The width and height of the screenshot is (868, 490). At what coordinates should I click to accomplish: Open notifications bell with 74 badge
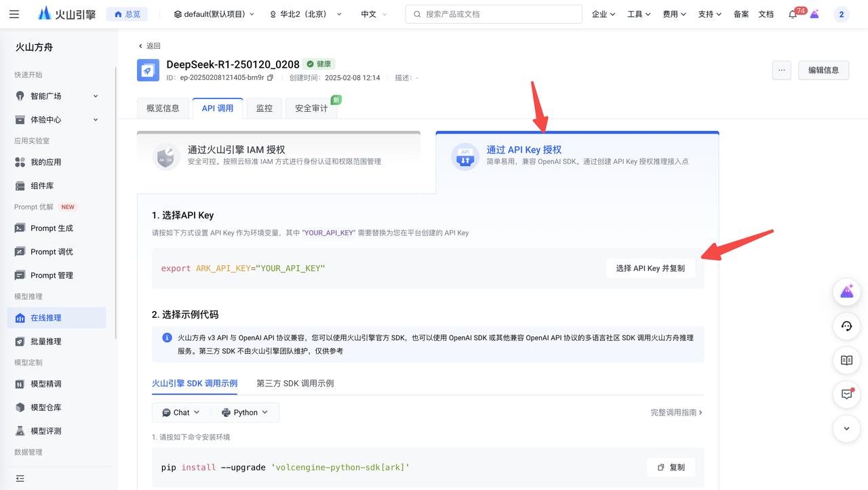point(793,14)
